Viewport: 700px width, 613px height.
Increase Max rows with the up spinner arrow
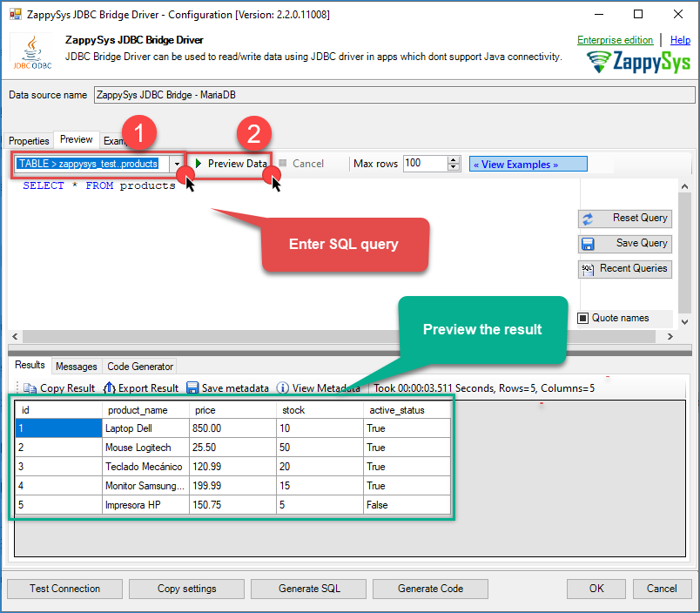(453, 160)
